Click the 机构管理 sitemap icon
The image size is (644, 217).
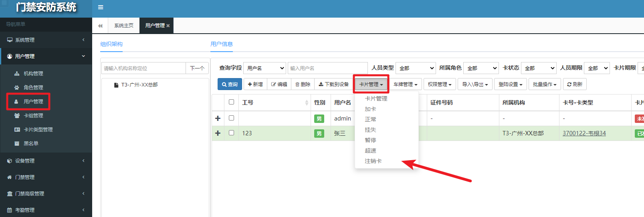pos(17,74)
